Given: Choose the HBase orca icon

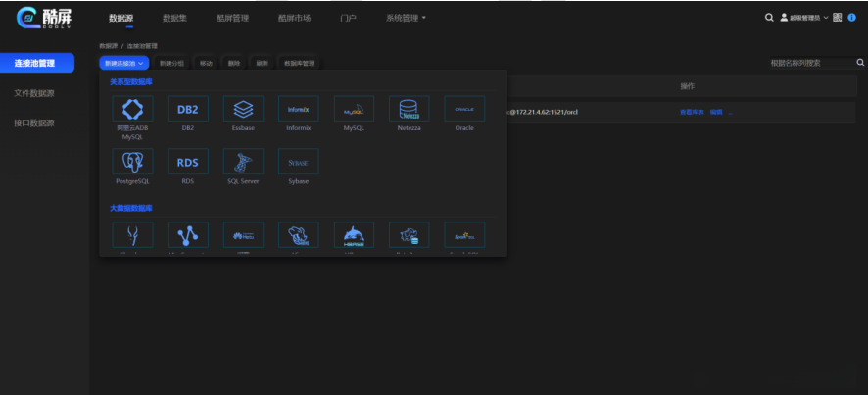Looking at the screenshot, I should [354, 235].
